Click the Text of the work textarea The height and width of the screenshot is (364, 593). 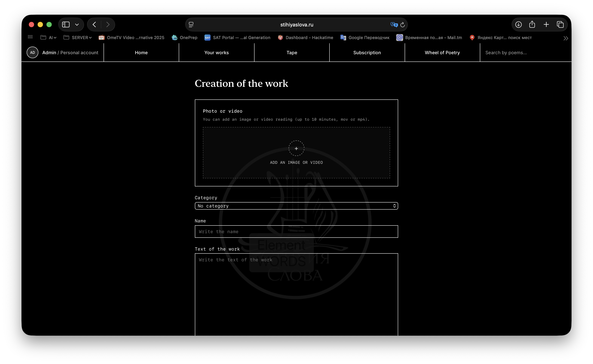coord(296,294)
